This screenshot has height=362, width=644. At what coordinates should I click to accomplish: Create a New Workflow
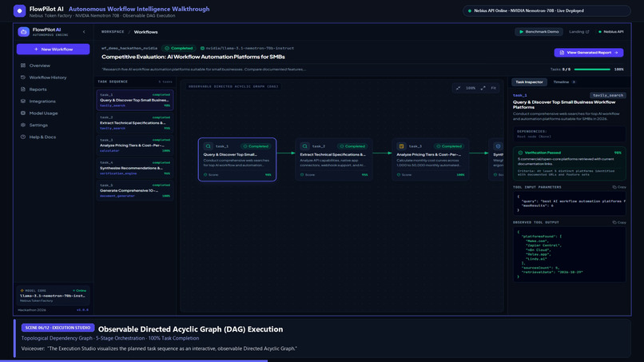click(x=53, y=50)
